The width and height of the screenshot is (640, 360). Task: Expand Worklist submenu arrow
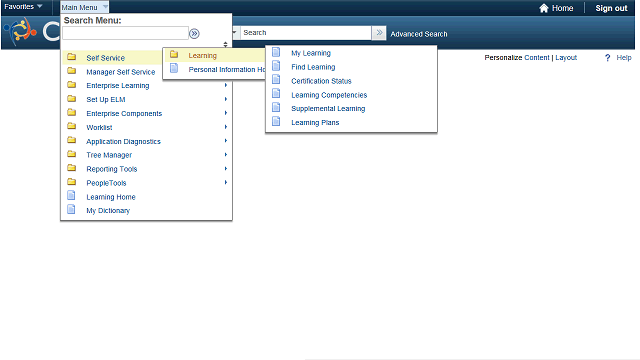(225, 127)
